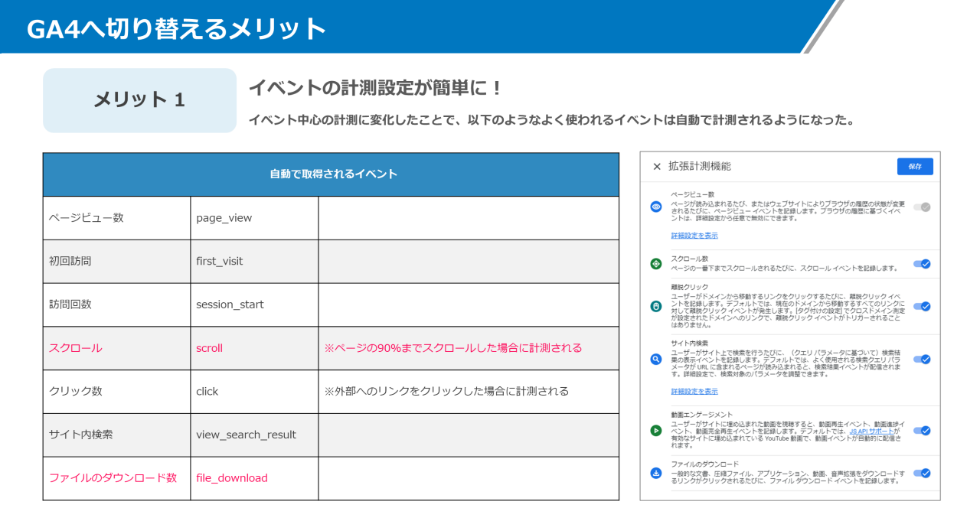This screenshot has height=521, width=980.
Task: Select the site search magnifier icon
Action: [x=655, y=358]
